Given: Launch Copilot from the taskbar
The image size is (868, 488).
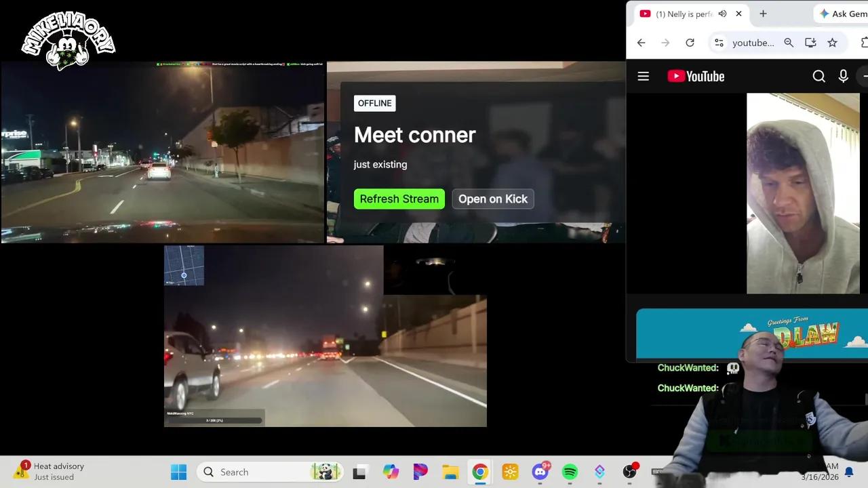Looking at the screenshot, I should coord(390,472).
